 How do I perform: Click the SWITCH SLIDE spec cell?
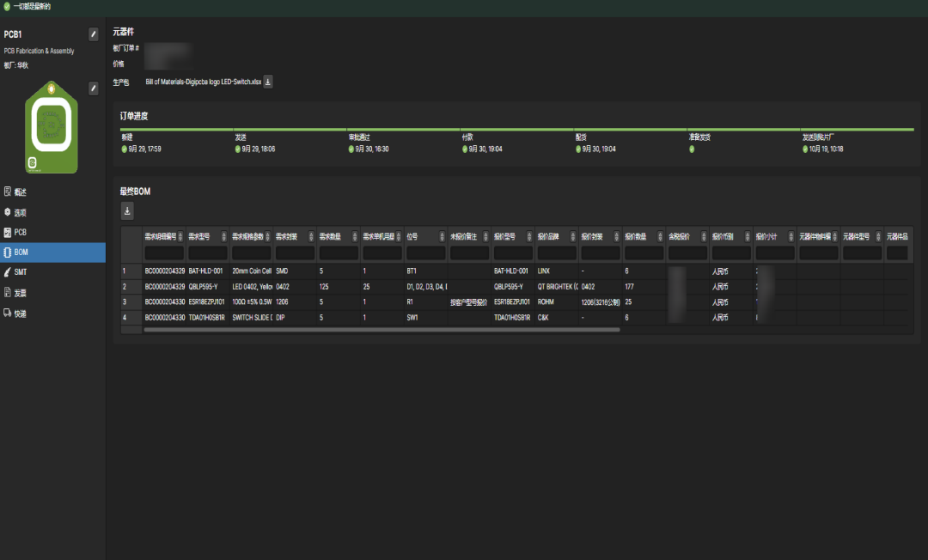(x=252, y=318)
